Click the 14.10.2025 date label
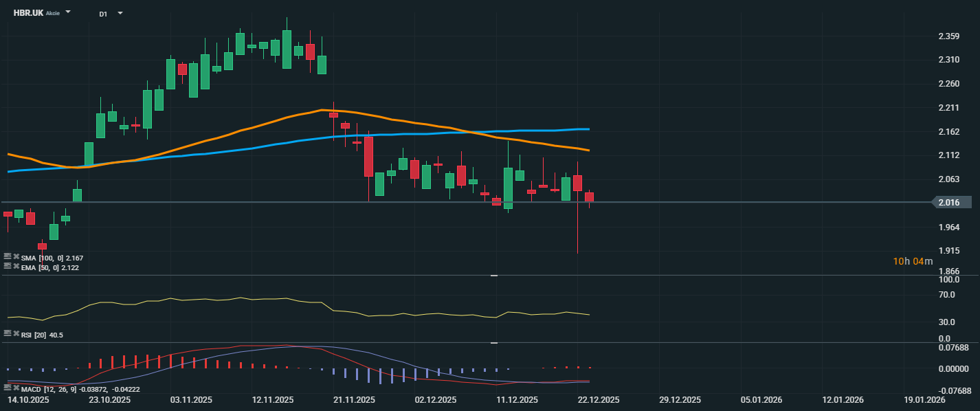The height and width of the screenshot is (411, 980). 28,399
